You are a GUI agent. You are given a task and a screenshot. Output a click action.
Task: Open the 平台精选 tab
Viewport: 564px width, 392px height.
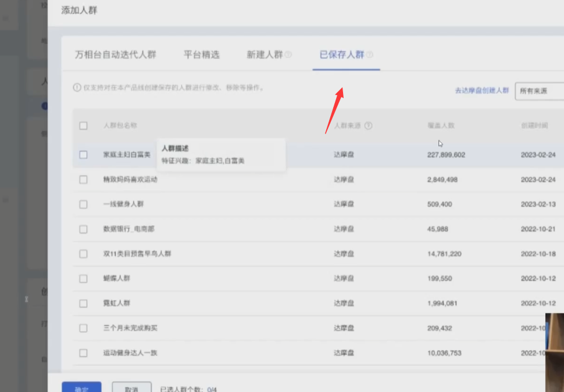click(x=202, y=55)
